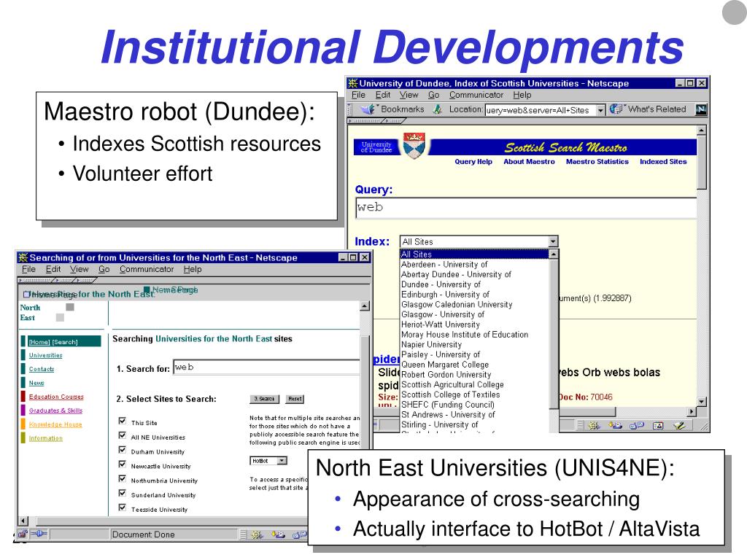Viewport: 747px width, 560px height.
Task: Click the Reset button
Action: 295,399
